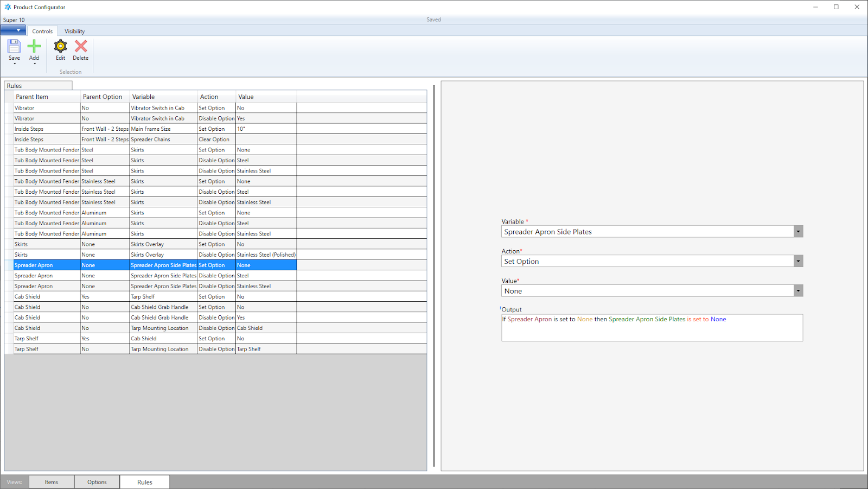
Task: Click the Edit gear icon
Action: point(60,47)
